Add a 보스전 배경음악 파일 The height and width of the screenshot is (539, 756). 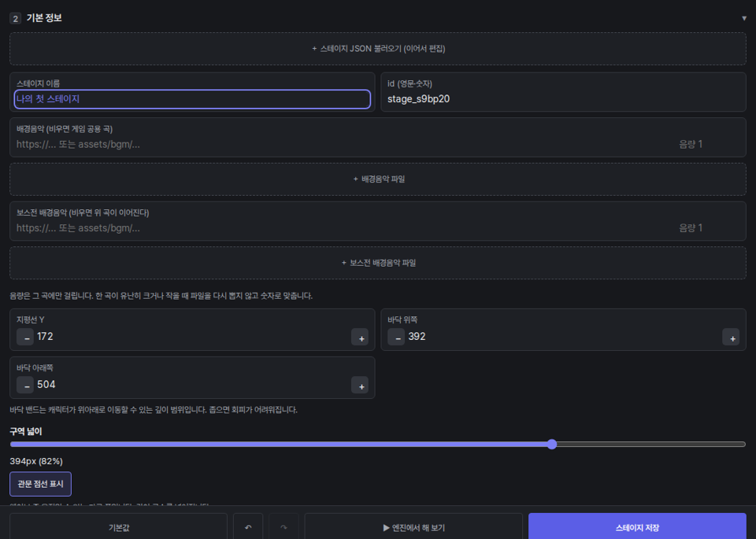coord(378,263)
